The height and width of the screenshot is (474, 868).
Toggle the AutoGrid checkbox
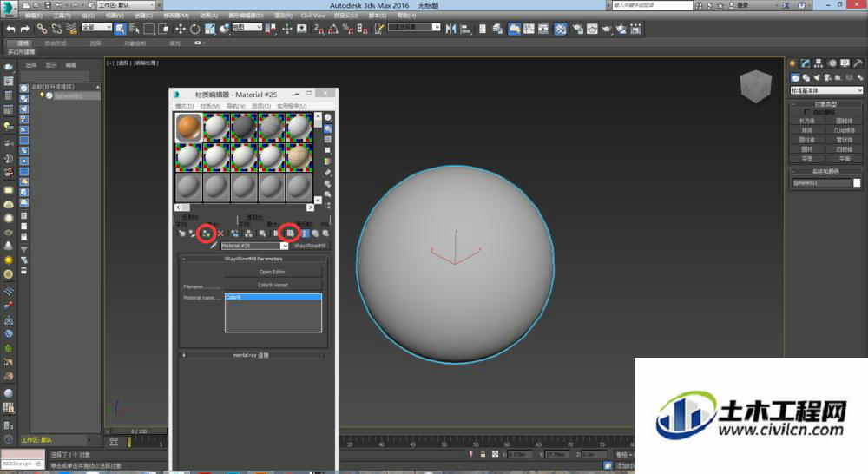pyautogui.click(x=806, y=112)
